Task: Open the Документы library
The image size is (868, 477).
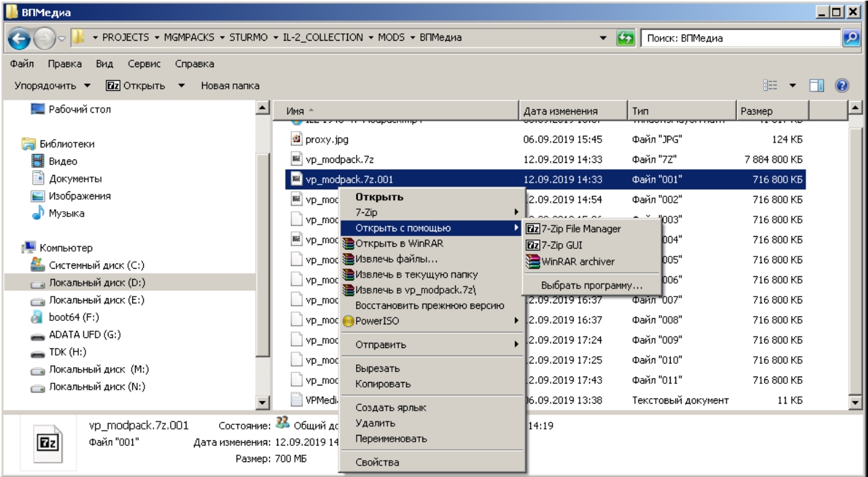Action: tap(68, 179)
